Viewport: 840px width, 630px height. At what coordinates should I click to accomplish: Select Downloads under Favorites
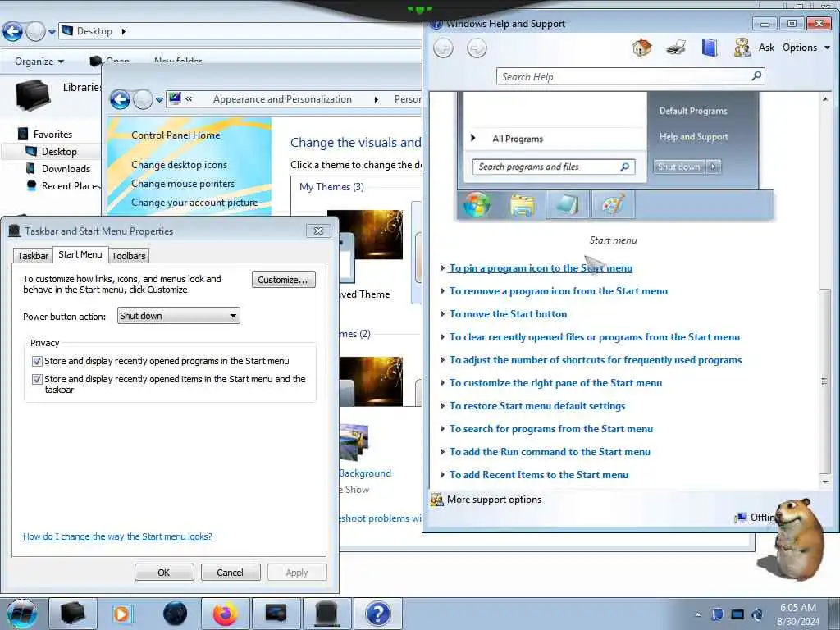point(66,169)
